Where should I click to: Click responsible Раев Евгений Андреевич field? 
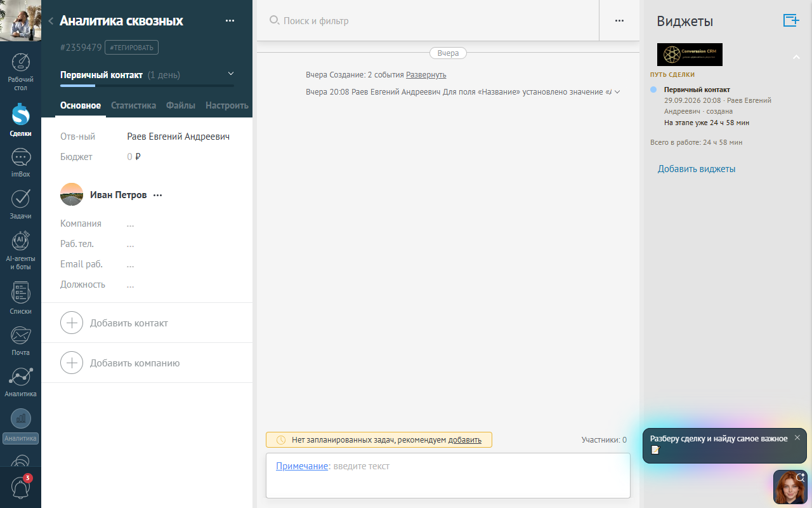pyautogui.click(x=178, y=137)
